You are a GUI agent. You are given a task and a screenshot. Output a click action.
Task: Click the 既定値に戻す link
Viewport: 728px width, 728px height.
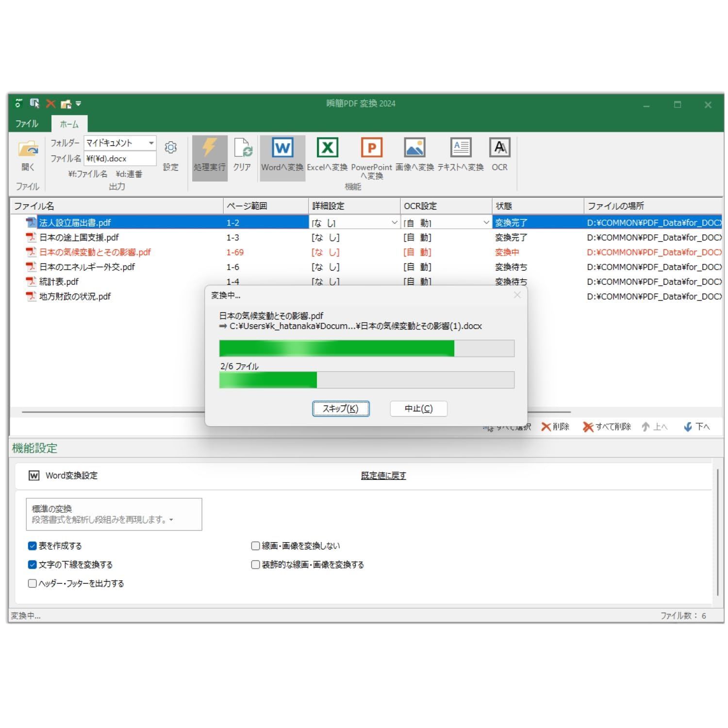[383, 476]
